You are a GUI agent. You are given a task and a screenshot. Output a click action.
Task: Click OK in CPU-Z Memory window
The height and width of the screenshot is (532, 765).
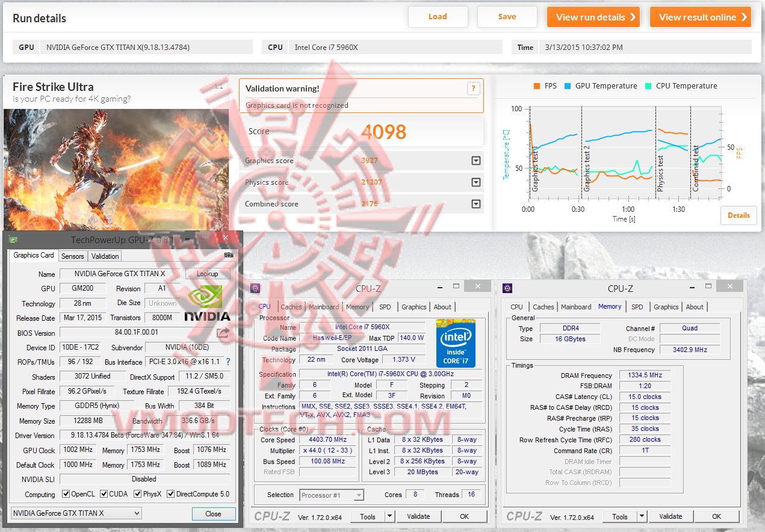pyautogui.click(x=717, y=516)
